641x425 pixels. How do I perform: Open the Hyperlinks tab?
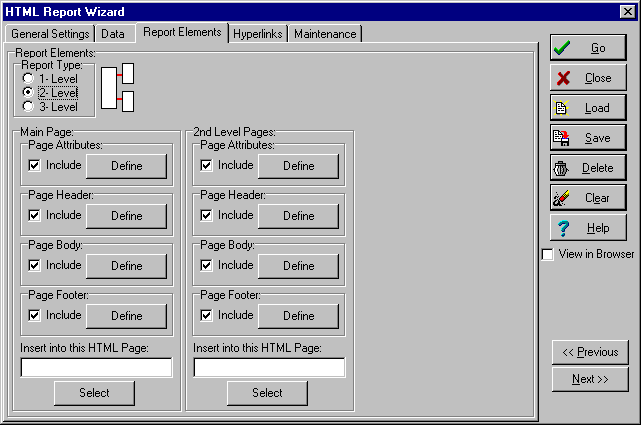258,34
